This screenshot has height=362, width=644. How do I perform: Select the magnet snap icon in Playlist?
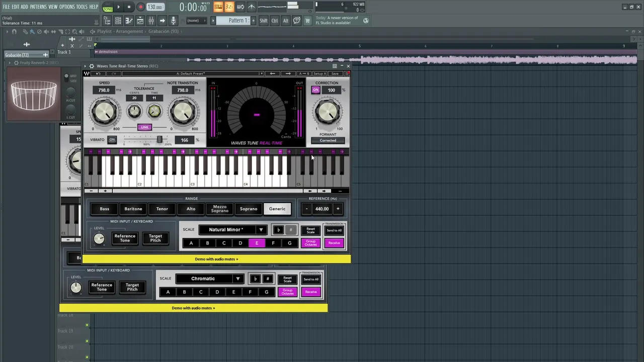(14, 31)
